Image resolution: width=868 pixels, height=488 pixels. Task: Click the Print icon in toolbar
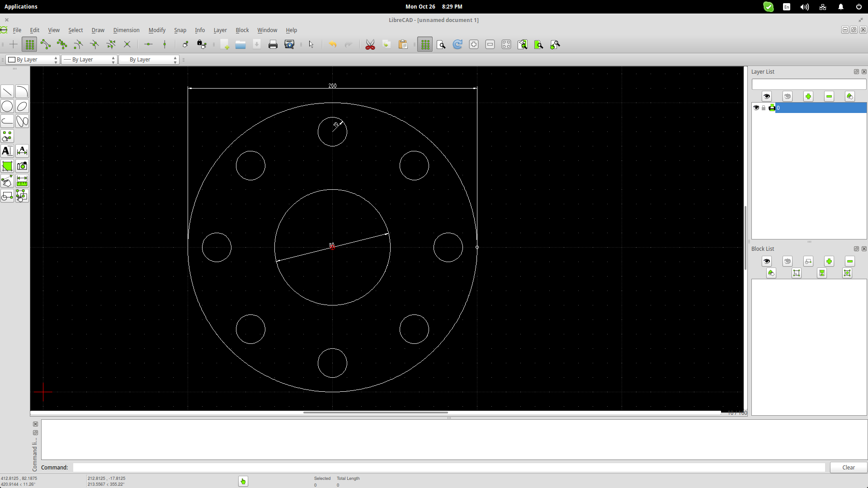pos(273,45)
